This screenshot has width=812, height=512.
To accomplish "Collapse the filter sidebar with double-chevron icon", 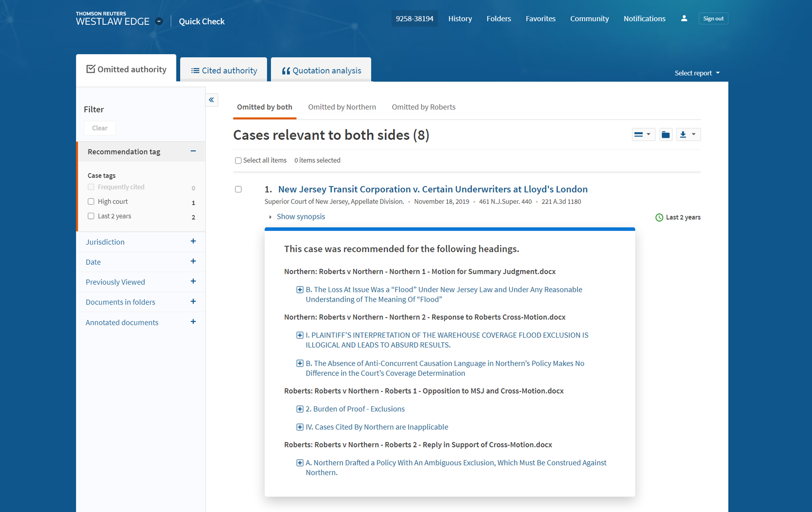I will [x=212, y=100].
